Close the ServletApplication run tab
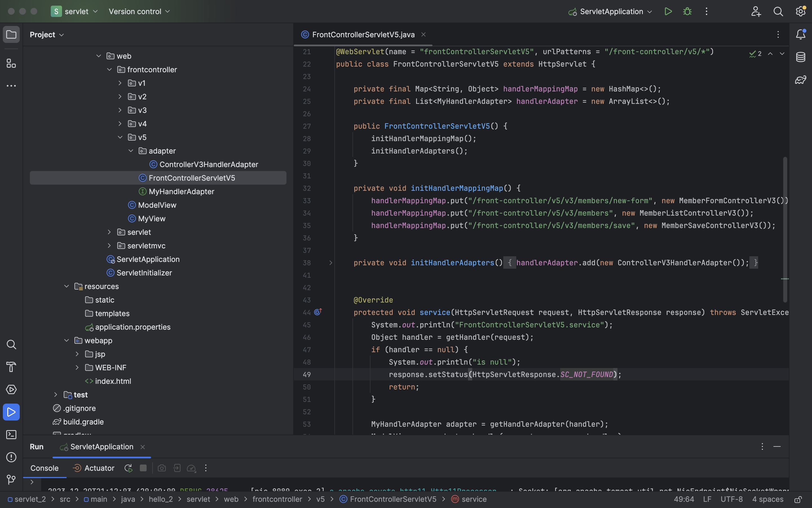 143,447
